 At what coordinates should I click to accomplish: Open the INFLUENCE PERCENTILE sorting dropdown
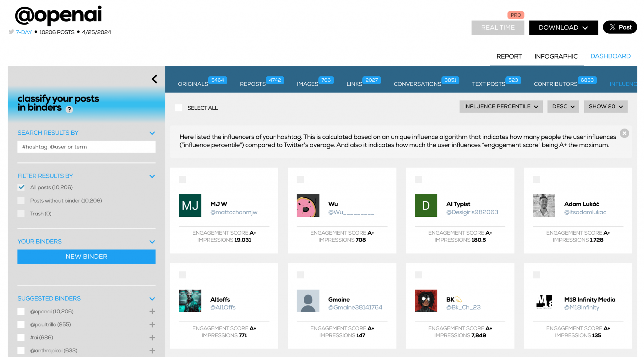[501, 106]
